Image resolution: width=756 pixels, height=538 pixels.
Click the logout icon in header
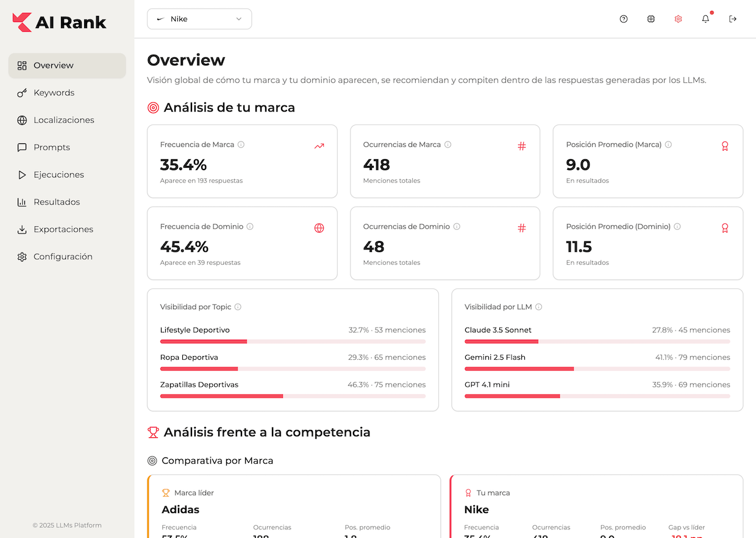pos(733,19)
